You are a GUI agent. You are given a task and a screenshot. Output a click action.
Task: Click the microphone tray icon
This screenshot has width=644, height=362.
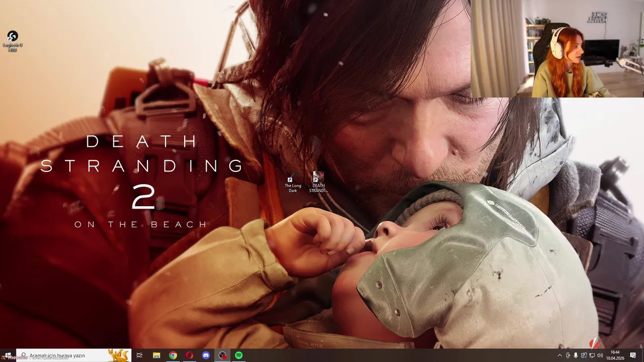click(x=576, y=355)
